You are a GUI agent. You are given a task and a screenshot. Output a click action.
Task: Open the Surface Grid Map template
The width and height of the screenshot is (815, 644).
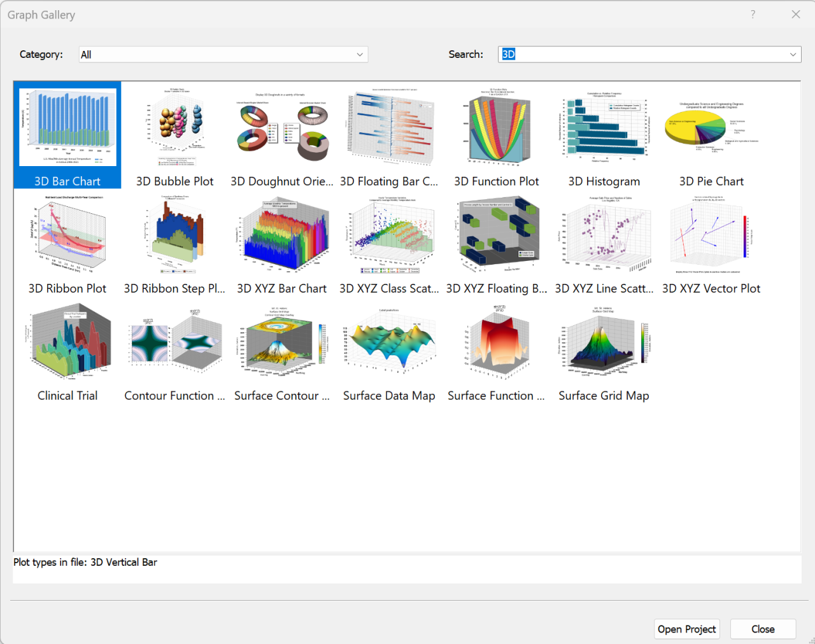pyautogui.click(x=604, y=341)
